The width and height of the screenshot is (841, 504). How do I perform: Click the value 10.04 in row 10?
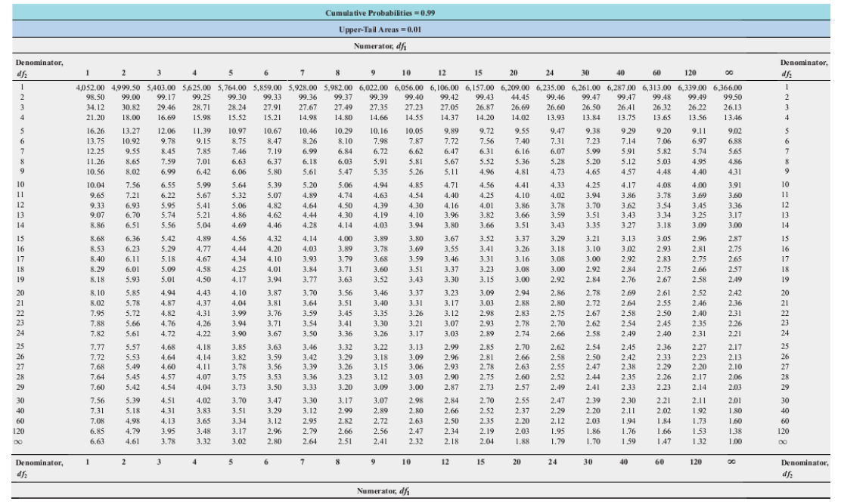pos(95,185)
